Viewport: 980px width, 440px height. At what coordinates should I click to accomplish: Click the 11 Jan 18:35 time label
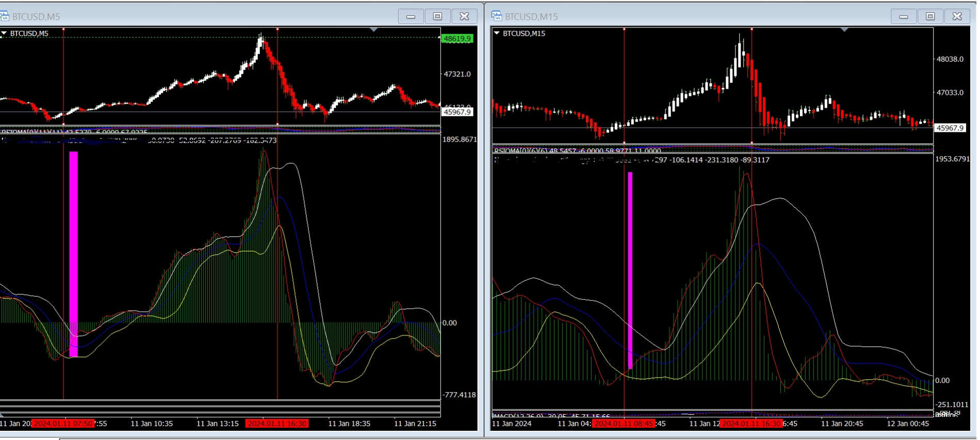click(x=349, y=424)
